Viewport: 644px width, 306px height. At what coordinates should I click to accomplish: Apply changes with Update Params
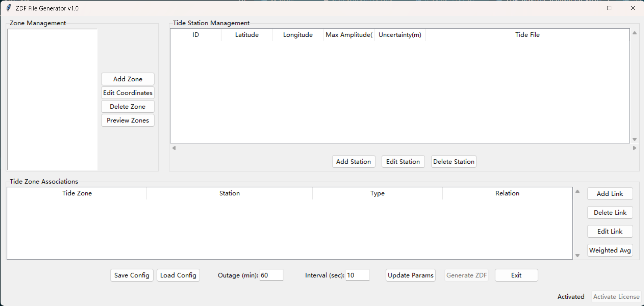pos(410,275)
